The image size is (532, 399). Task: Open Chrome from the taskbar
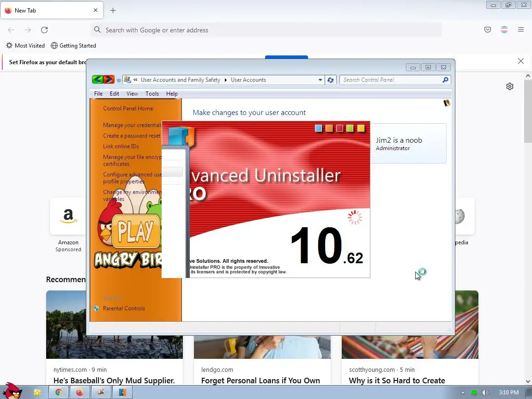pyautogui.click(x=58, y=393)
